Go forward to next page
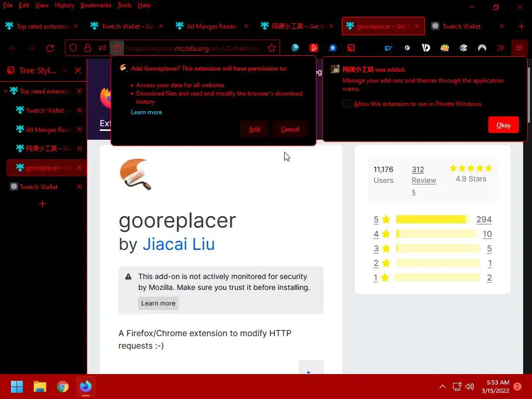 point(31,48)
